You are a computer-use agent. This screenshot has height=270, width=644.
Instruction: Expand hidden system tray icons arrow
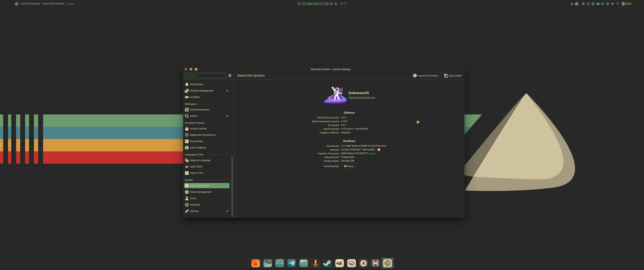618,4
